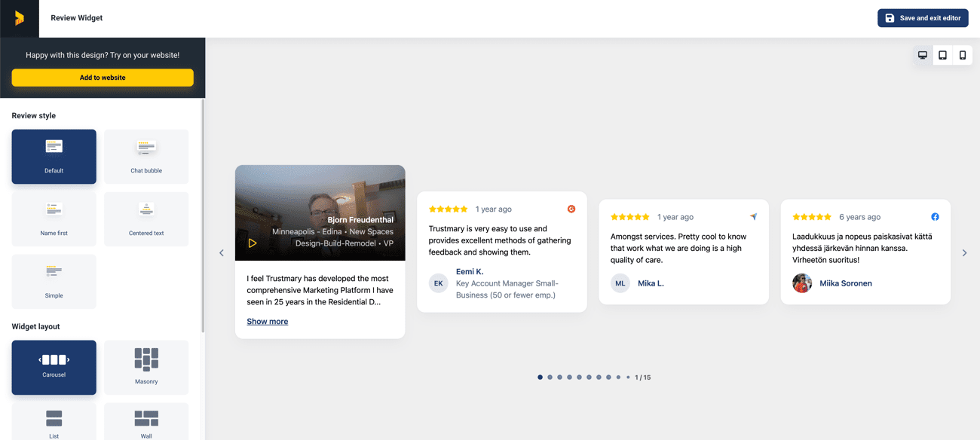
Task: Switch to desktop preview mode
Action: tap(923, 55)
